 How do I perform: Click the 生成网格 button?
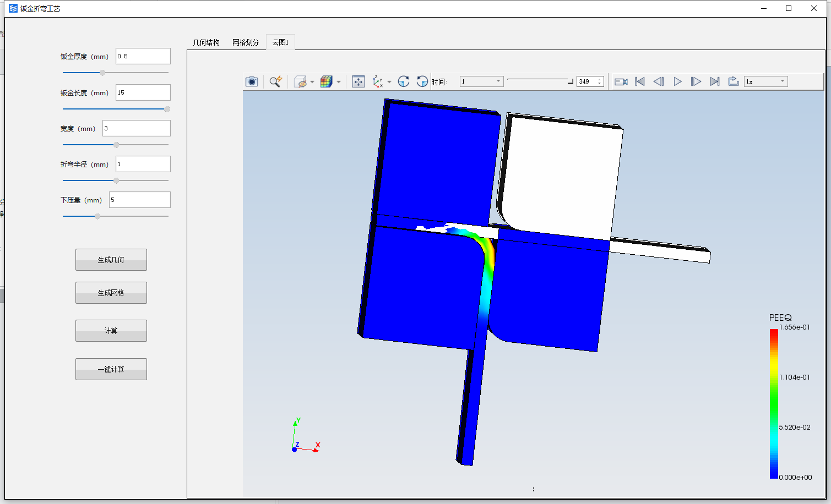point(111,293)
